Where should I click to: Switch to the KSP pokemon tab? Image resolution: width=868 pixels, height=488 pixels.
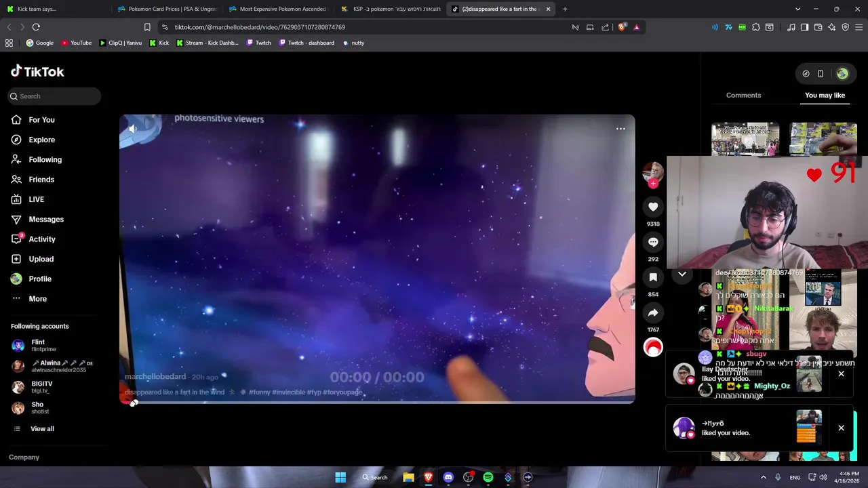coord(391,9)
